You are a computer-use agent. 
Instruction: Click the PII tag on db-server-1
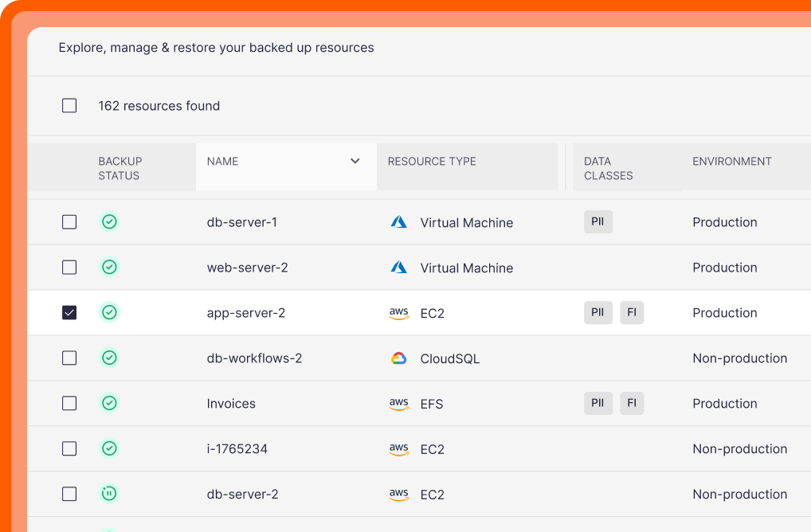tap(598, 221)
